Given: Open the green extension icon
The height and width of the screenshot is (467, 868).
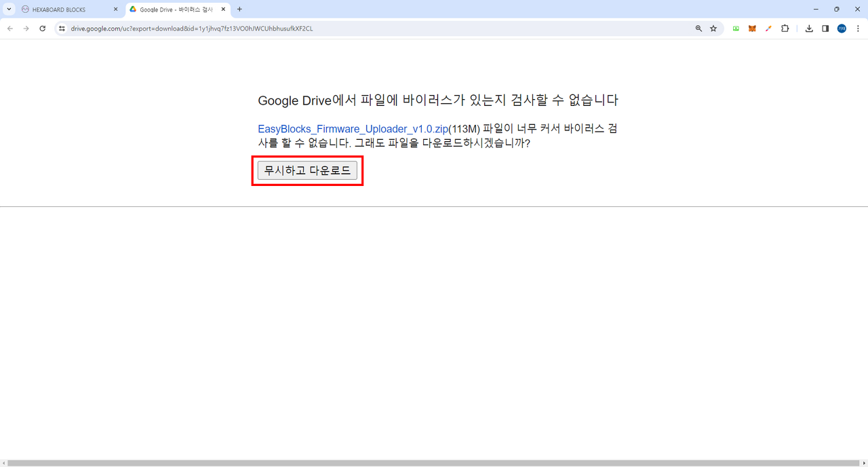Looking at the screenshot, I should (x=736, y=29).
